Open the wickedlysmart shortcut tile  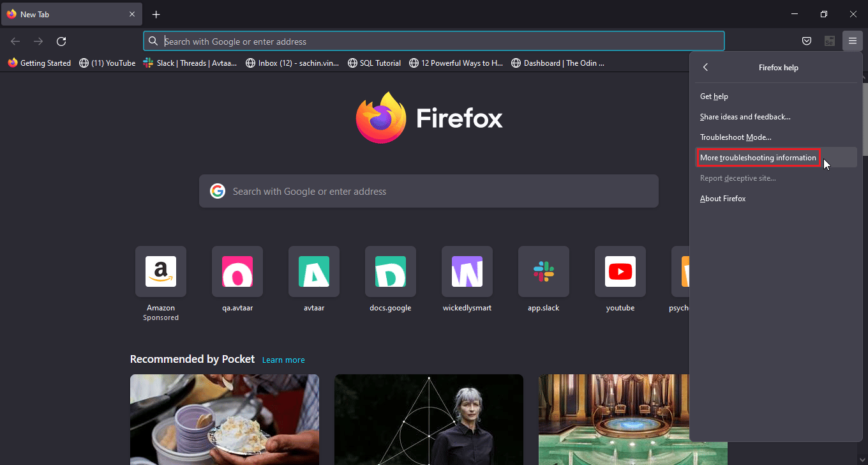click(x=467, y=271)
